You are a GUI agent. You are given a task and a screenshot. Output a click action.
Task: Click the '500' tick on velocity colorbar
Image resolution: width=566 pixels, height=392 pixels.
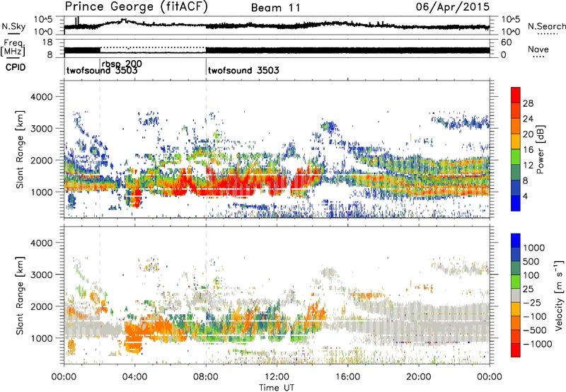click(531, 261)
